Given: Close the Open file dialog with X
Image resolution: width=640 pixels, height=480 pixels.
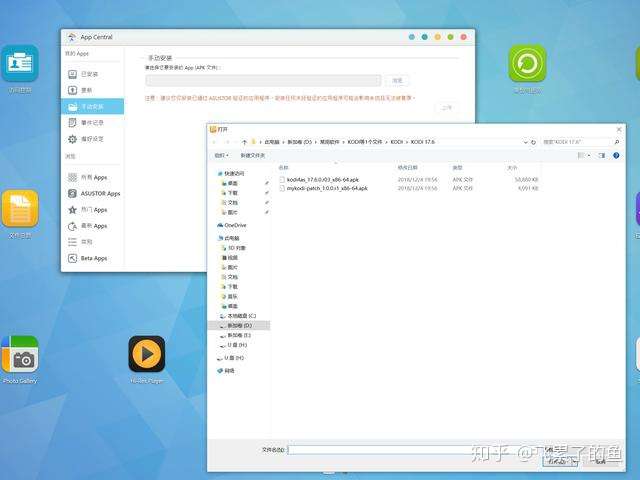Looking at the screenshot, I should click(x=619, y=129).
